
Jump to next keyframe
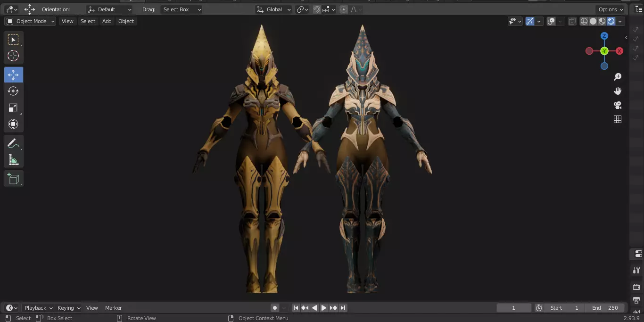pos(333,308)
